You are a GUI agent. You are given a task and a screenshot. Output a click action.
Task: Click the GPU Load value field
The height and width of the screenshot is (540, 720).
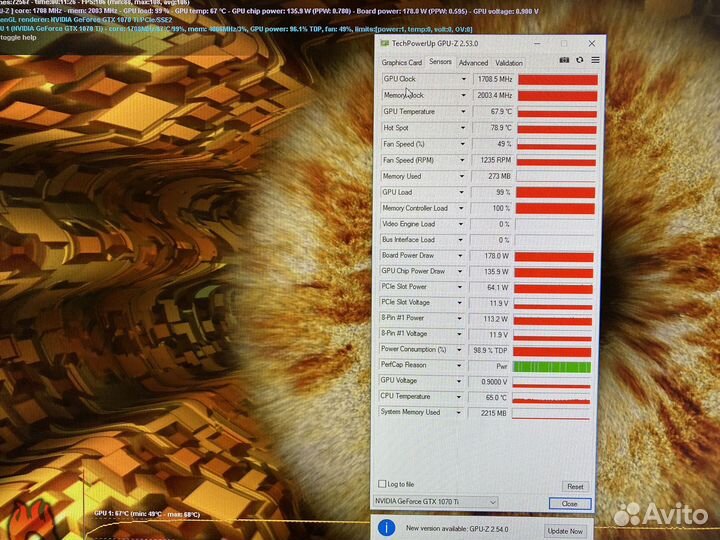tap(491, 192)
